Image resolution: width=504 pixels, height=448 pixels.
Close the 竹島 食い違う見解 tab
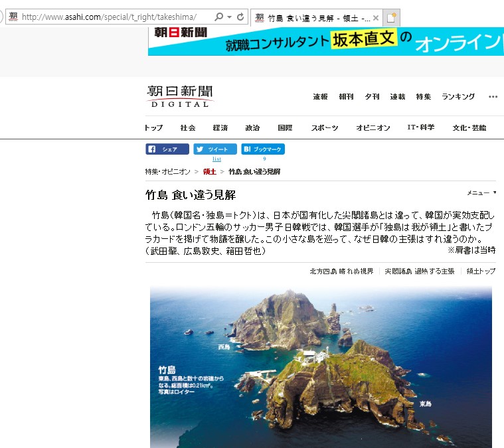(x=375, y=18)
